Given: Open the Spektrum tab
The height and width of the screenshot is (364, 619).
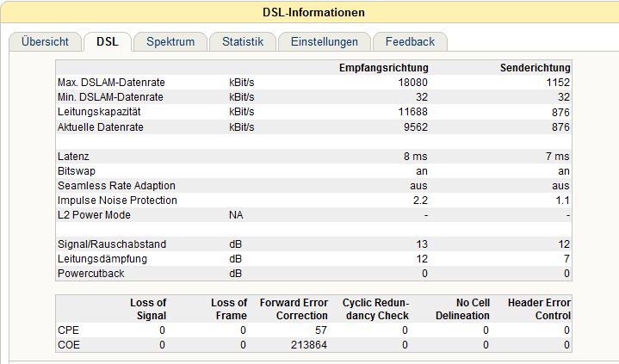Looking at the screenshot, I should tap(170, 41).
